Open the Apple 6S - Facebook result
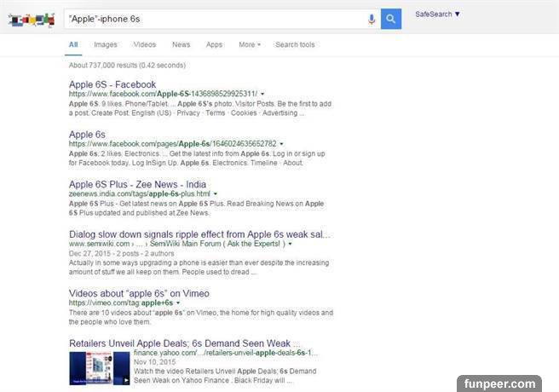The image size is (559, 392). 112,84
